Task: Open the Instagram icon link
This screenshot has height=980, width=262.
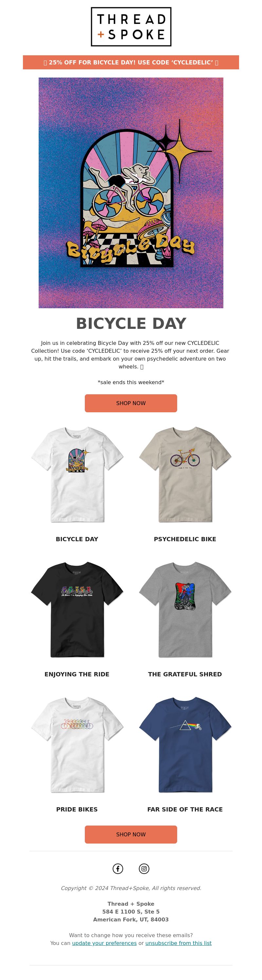Action: (144, 868)
